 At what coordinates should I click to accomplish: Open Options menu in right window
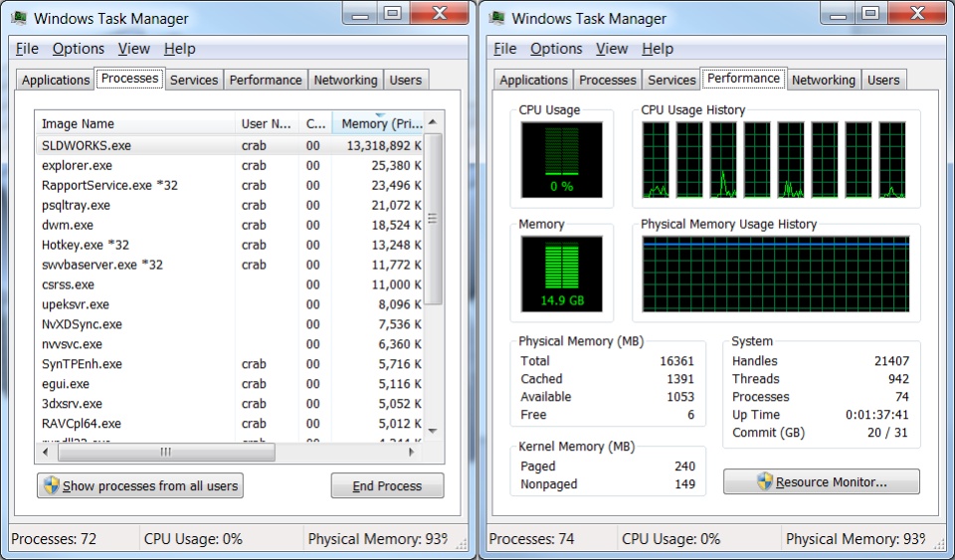click(x=556, y=49)
